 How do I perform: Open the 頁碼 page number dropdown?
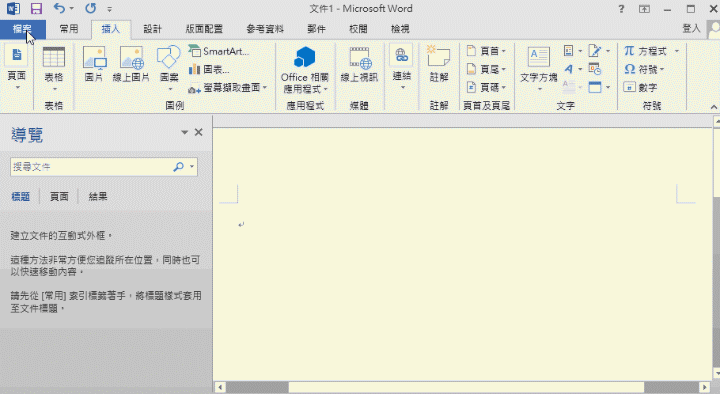point(486,87)
